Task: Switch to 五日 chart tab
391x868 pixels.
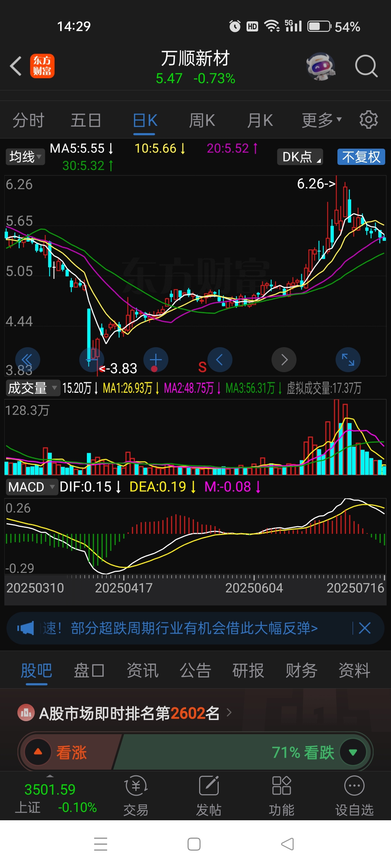Action: [x=86, y=120]
